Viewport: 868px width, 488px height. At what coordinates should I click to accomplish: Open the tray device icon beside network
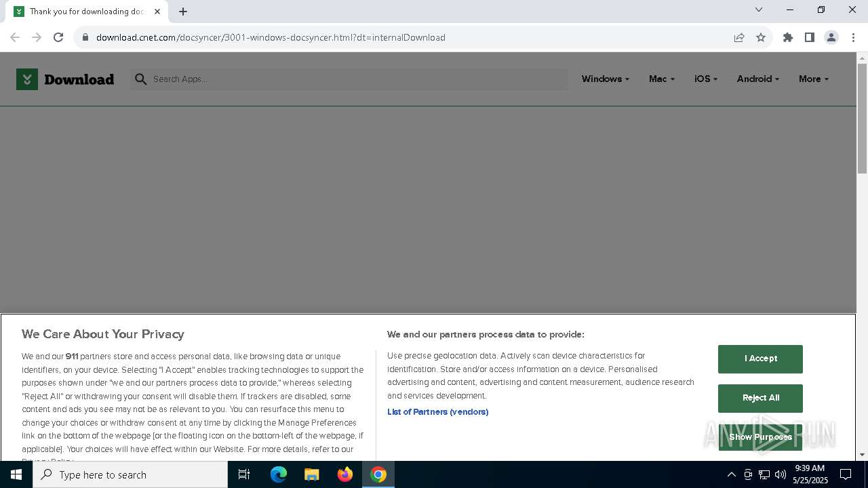(748, 474)
